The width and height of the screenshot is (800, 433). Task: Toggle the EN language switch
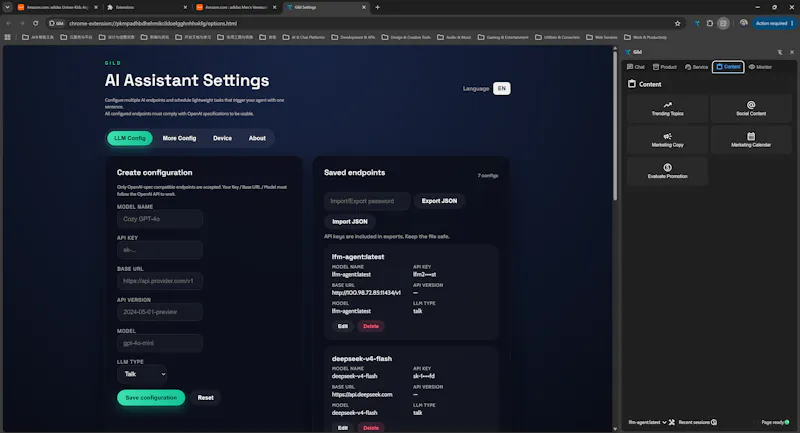pyautogui.click(x=502, y=88)
